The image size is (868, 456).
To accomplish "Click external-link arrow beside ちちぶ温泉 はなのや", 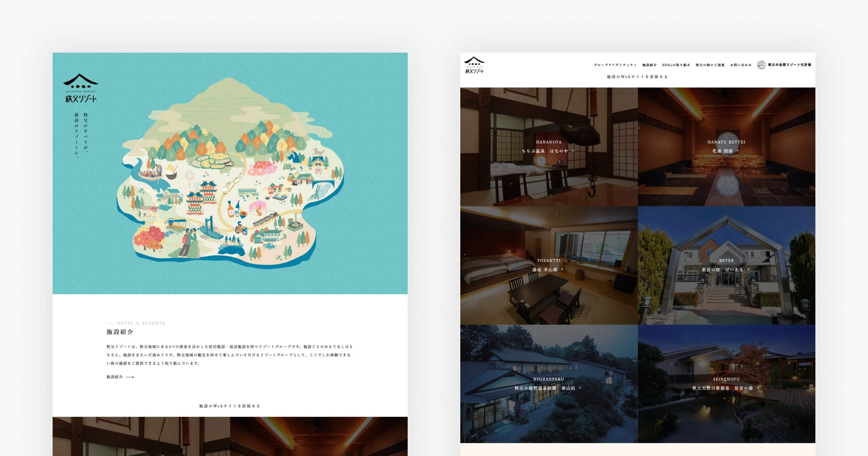I will (573, 151).
